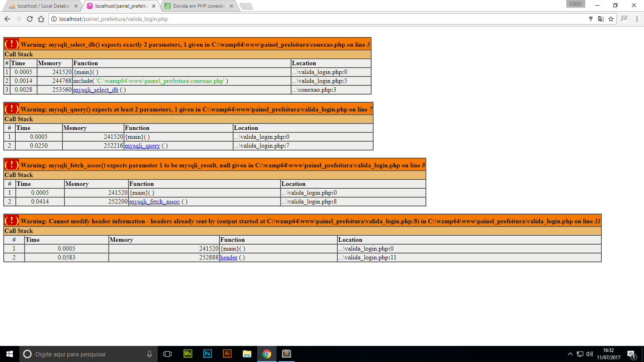Screen dimensions: 644x362
Task: Close the localhost/painel_prefeitura tab
Action: coord(154,6)
